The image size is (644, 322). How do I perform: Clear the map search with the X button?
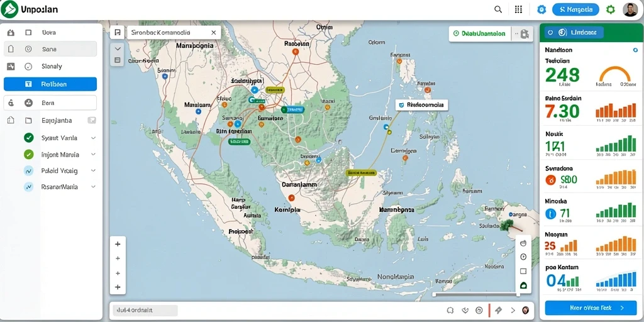click(x=213, y=33)
